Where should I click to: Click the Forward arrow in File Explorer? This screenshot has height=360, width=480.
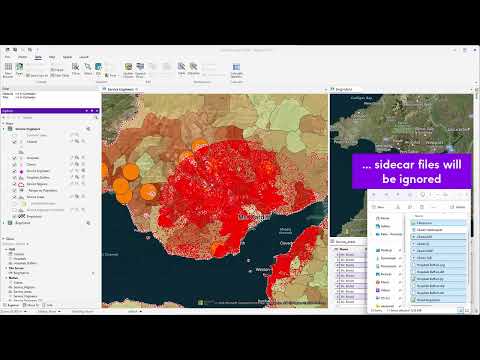coord(386,195)
